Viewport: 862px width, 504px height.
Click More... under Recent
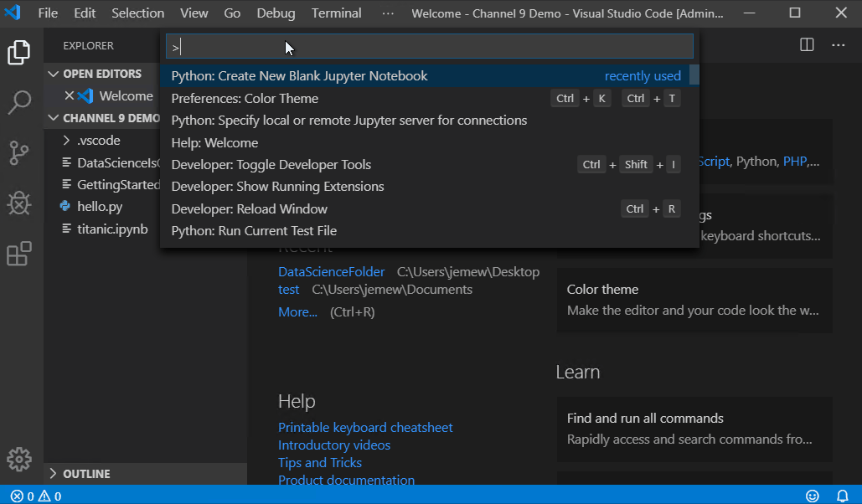pyautogui.click(x=297, y=311)
